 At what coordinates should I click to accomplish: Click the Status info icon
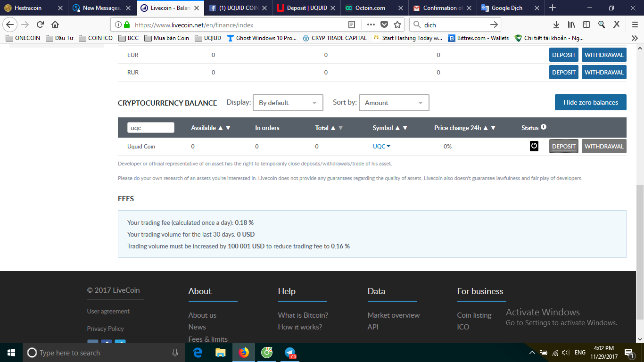[544, 127]
